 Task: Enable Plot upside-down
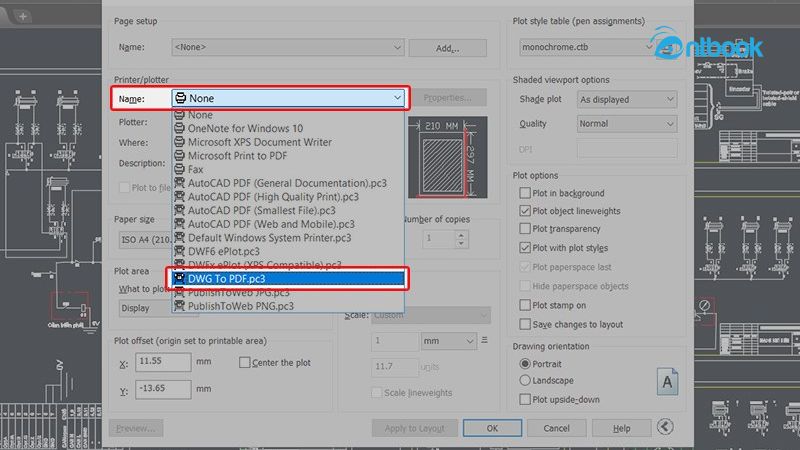[x=524, y=399]
